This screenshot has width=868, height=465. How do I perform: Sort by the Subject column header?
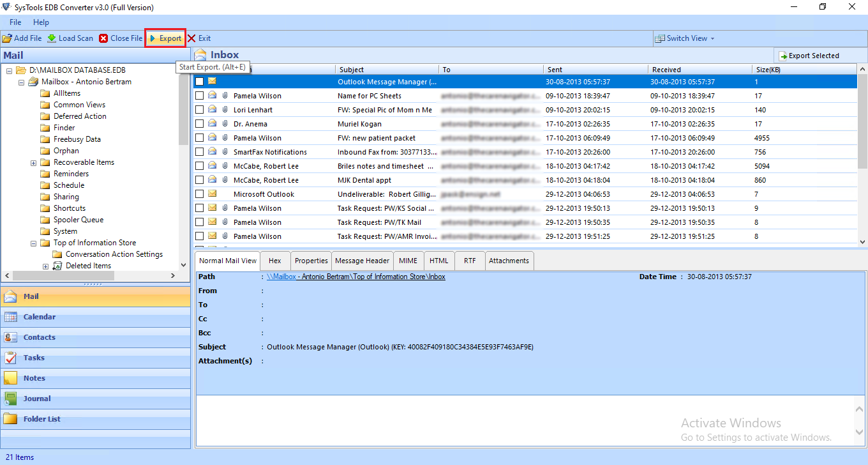(x=387, y=70)
